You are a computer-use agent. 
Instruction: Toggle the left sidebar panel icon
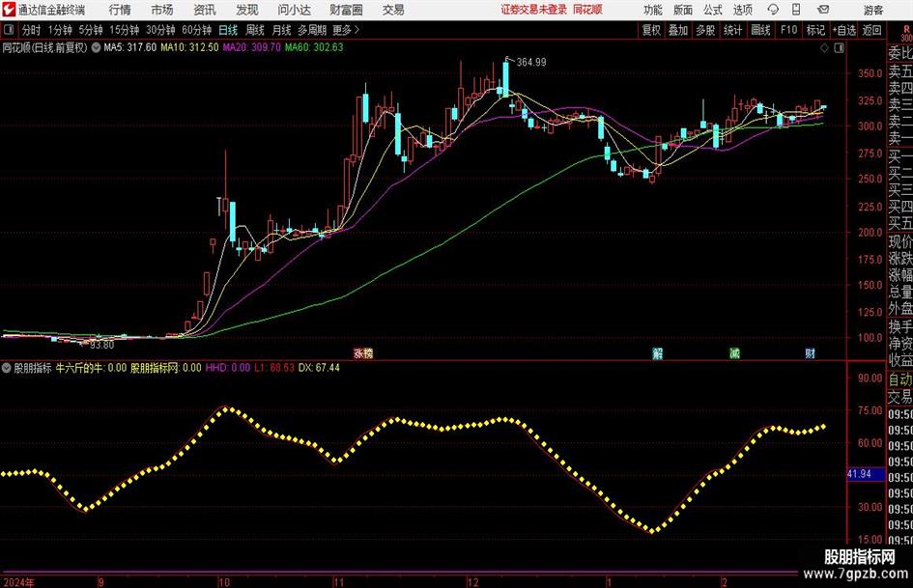(x=9, y=30)
